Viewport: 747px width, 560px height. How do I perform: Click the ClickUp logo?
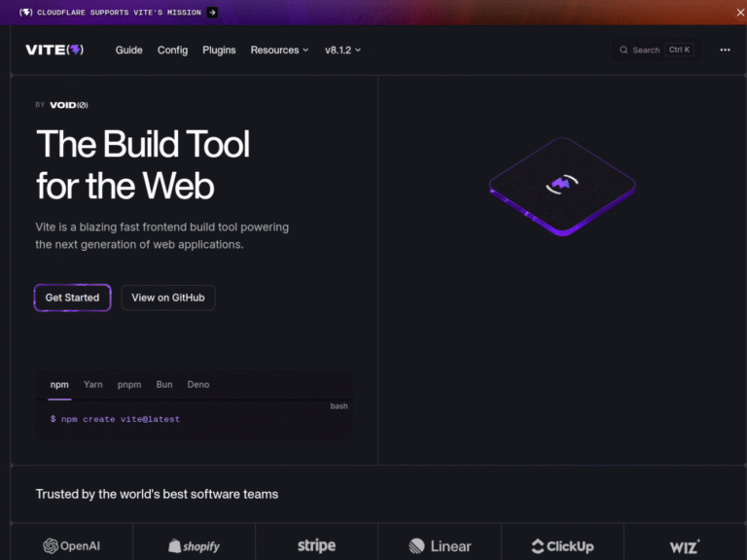coord(562,546)
